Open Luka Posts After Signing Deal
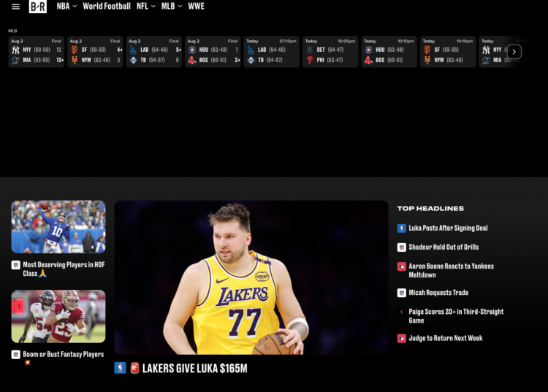 448,228
